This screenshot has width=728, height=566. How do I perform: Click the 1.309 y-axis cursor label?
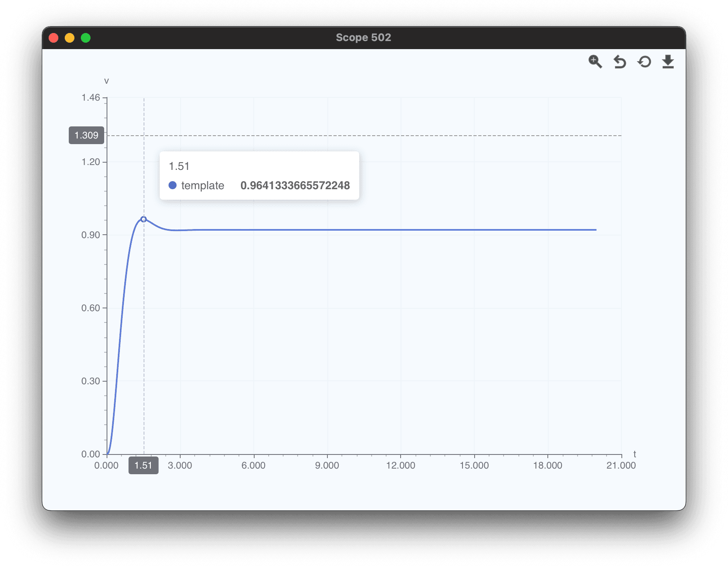click(86, 135)
